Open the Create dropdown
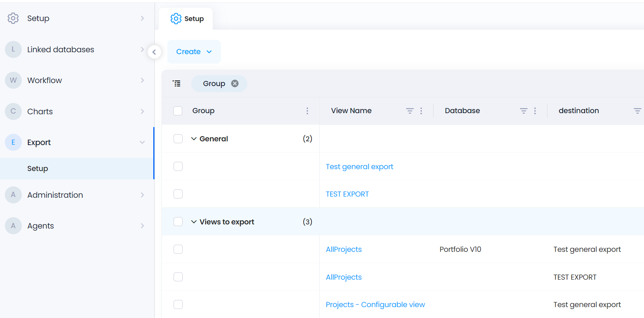Screen dimensions: 644x318 click(x=194, y=52)
